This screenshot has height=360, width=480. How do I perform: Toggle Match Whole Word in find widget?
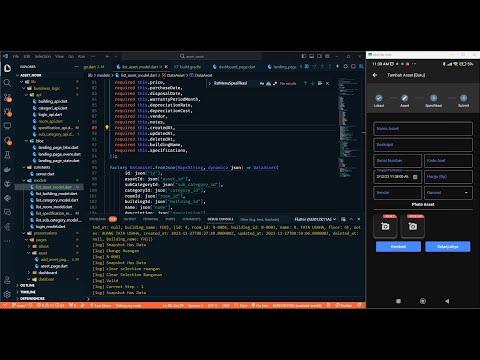point(268,83)
